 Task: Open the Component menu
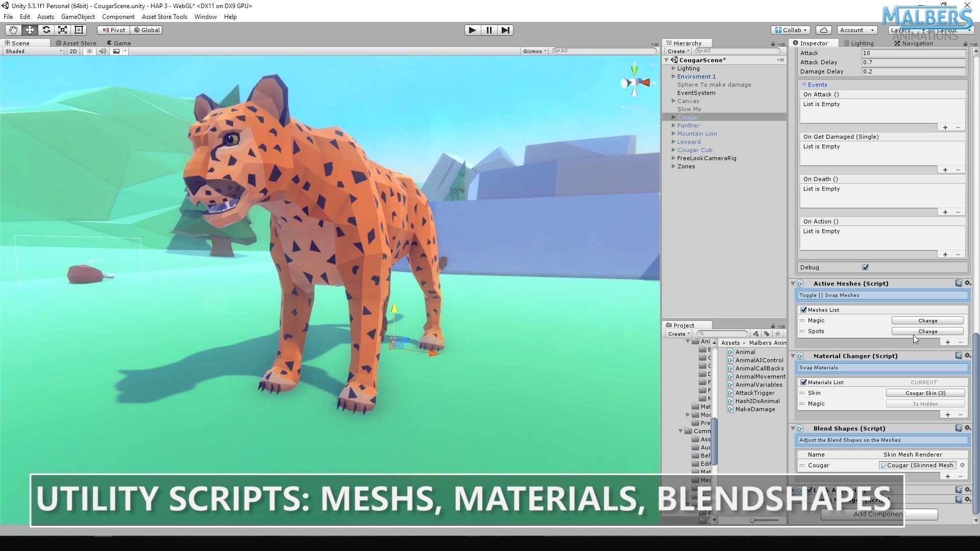click(x=118, y=17)
